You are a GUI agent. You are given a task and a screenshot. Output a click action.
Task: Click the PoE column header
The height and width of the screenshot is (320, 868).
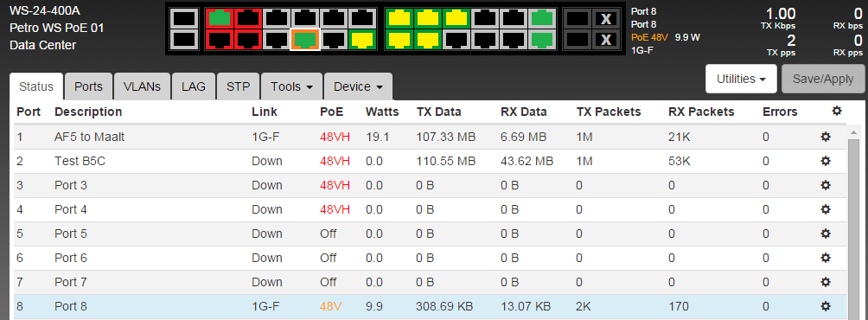point(332,112)
